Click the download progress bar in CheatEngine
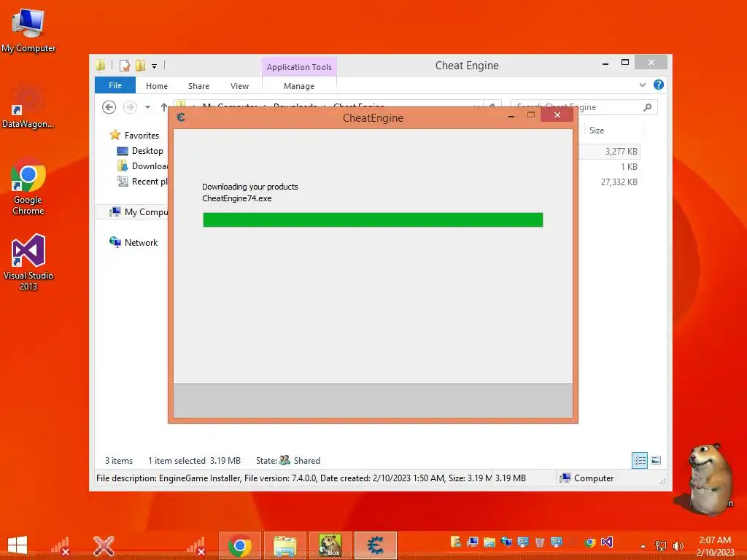This screenshot has height=560, width=747. tap(373, 219)
